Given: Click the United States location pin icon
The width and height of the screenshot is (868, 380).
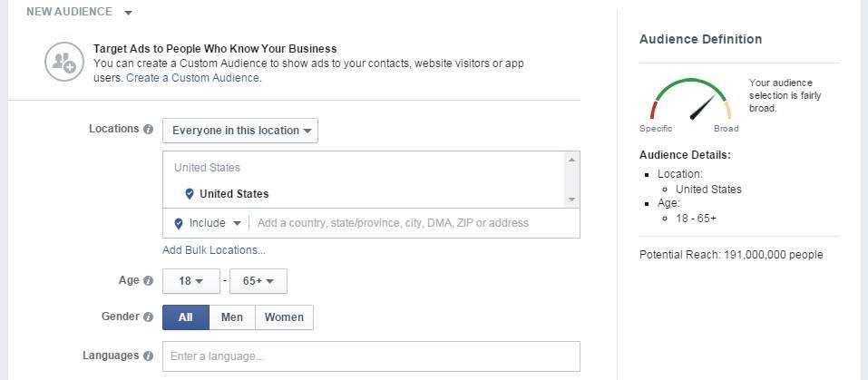Looking at the screenshot, I should (190, 194).
